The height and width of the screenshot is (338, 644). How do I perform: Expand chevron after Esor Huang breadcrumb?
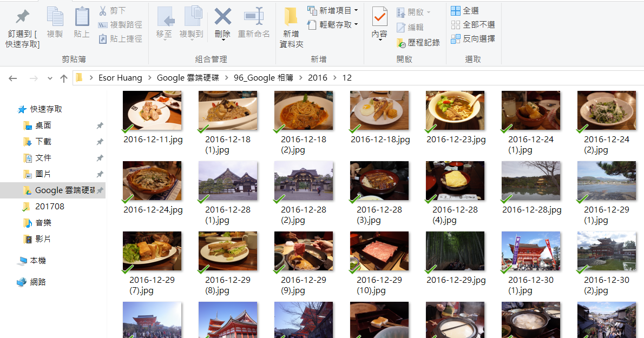[x=149, y=78]
